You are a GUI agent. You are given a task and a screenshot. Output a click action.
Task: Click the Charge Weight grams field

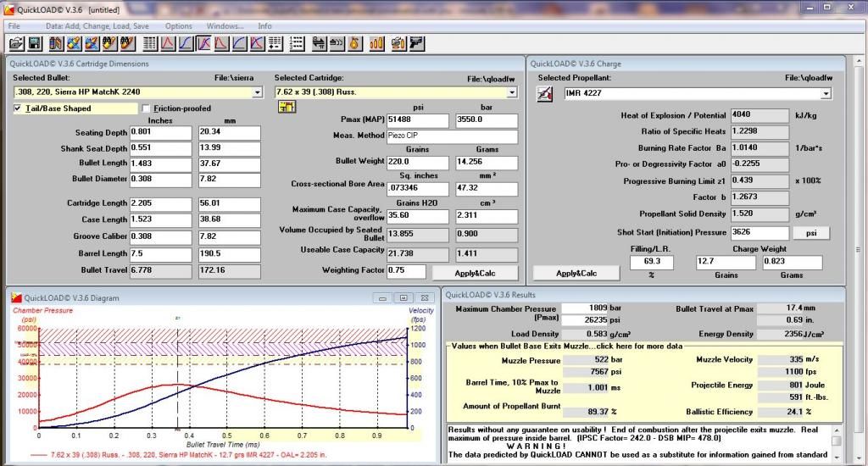coord(793,262)
